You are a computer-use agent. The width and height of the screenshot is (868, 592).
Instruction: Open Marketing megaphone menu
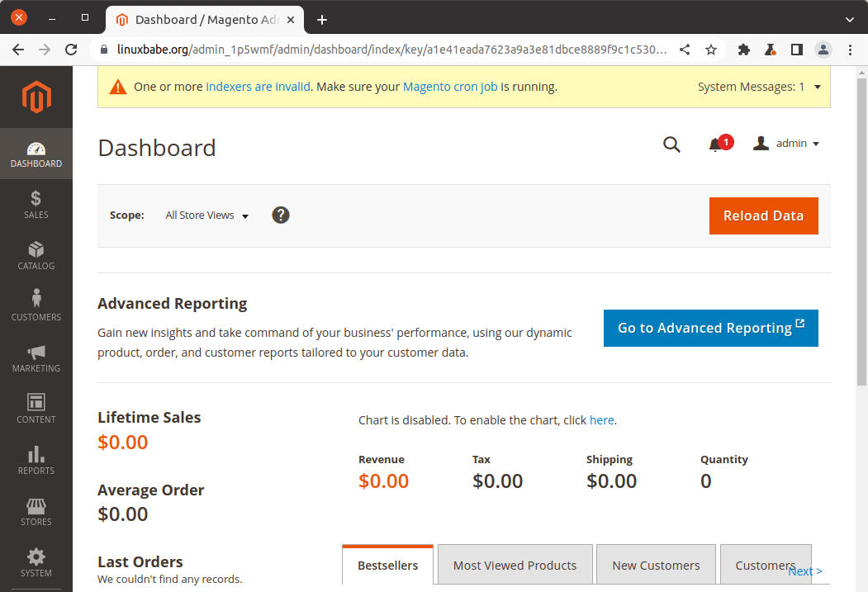(36, 358)
